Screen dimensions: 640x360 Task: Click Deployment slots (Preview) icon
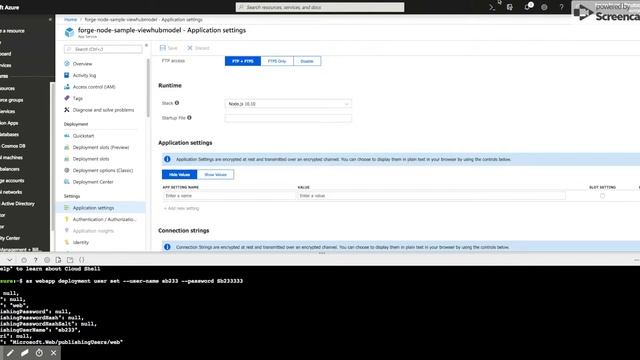click(67, 147)
